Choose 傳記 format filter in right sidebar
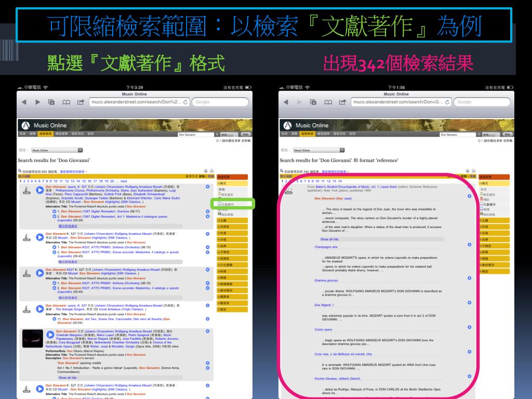The image size is (532, 399). [x=485, y=199]
